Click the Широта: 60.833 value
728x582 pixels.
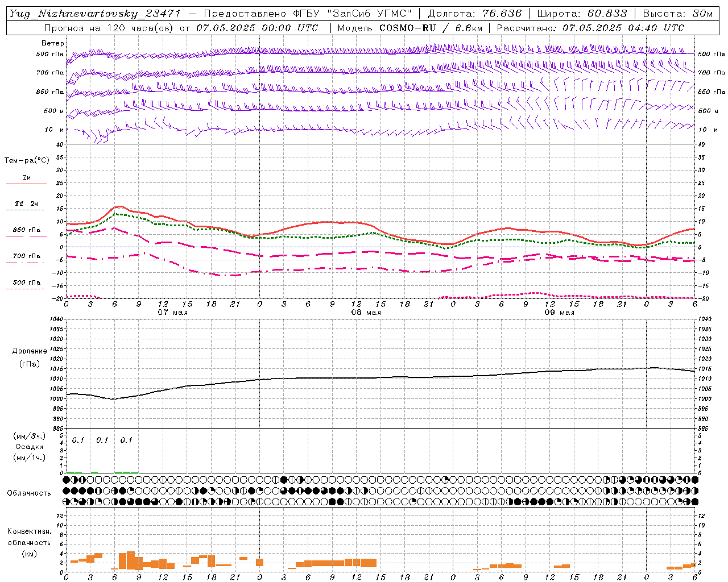[582, 14]
